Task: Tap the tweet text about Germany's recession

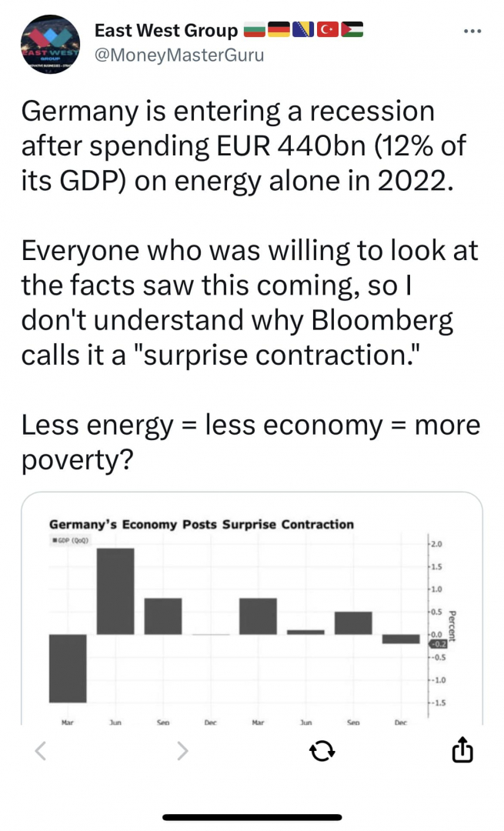Action: pos(251,285)
